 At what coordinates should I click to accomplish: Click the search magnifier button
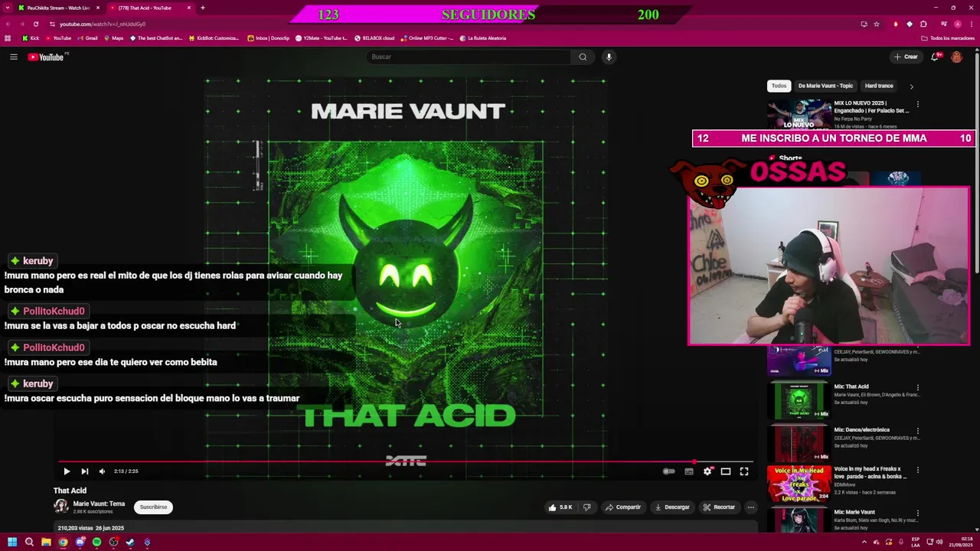pyautogui.click(x=583, y=57)
